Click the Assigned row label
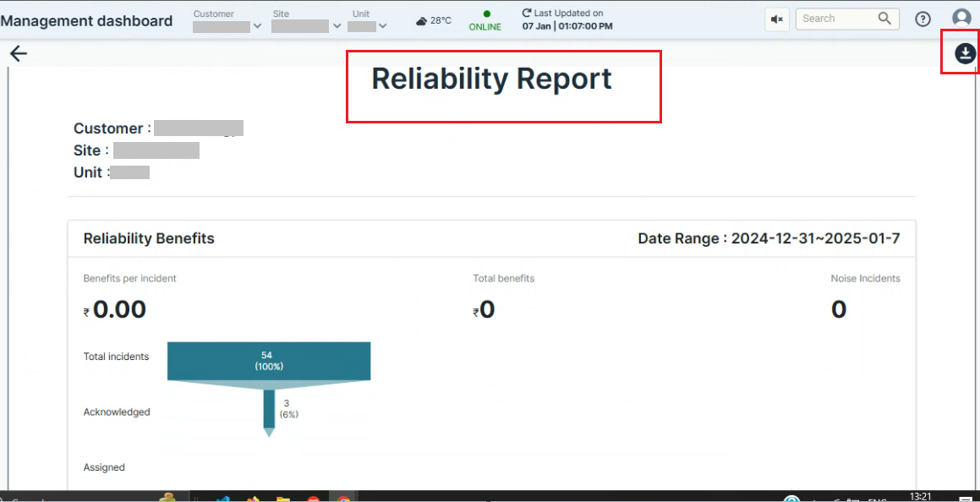This screenshot has width=980, height=502. click(104, 467)
